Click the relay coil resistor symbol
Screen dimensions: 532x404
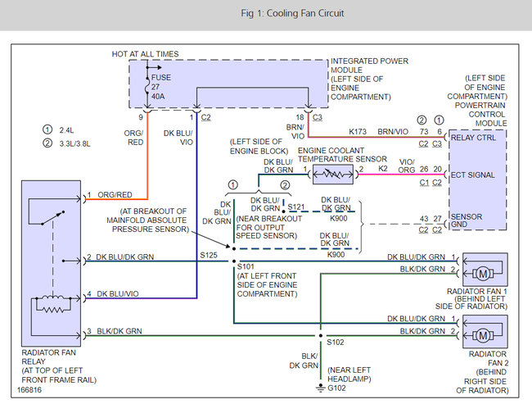[x=52, y=310]
